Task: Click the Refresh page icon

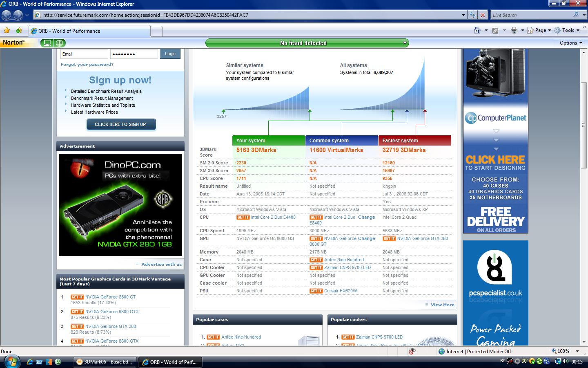Action: coord(472,15)
